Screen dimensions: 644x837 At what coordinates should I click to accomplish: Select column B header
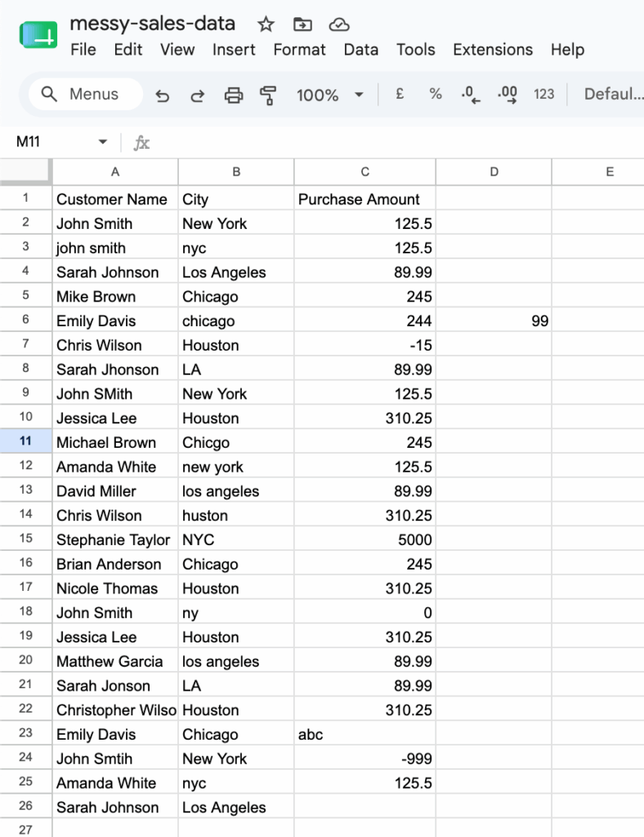pyautogui.click(x=236, y=172)
